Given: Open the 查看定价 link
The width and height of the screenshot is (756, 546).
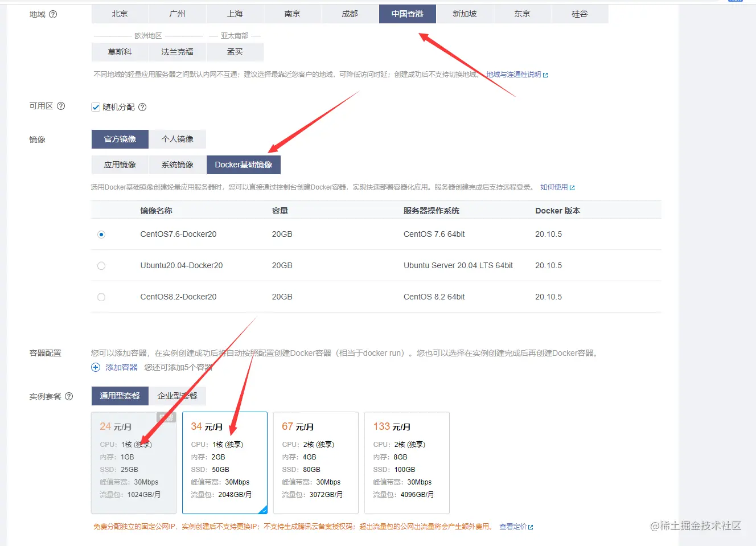Looking at the screenshot, I should coord(514,527).
